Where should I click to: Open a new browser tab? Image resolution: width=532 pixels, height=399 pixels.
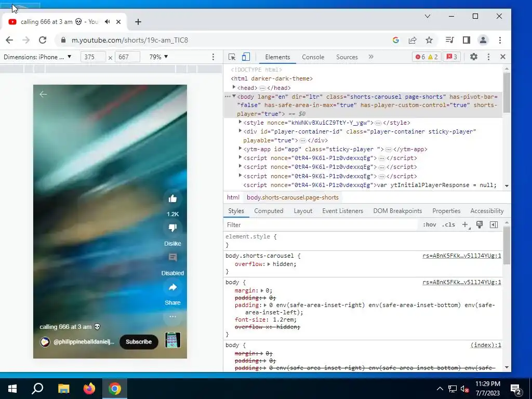click(138, 22)
